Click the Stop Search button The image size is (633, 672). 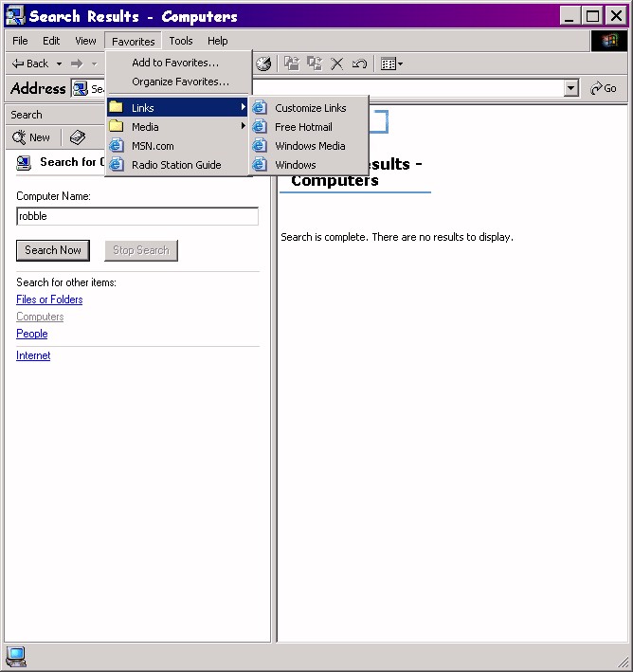click(141, 250)
